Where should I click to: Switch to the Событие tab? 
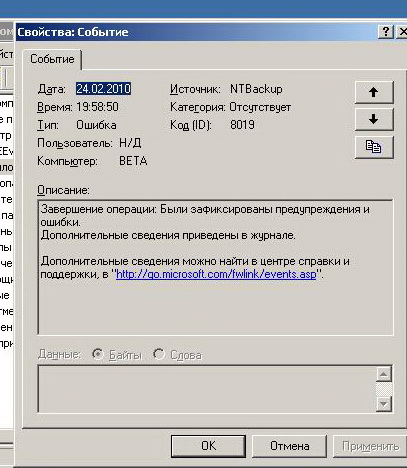click(x=52, y=59)
